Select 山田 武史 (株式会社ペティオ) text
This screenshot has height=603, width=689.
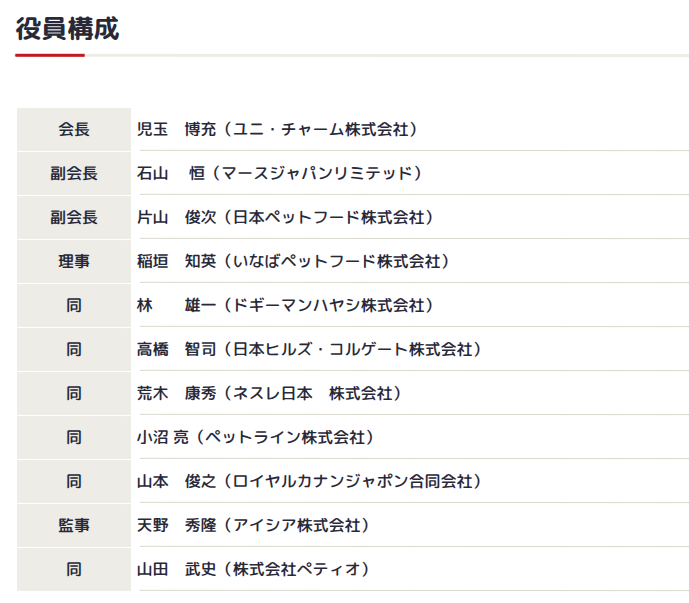pyautogui.click(x=253, y=569)
